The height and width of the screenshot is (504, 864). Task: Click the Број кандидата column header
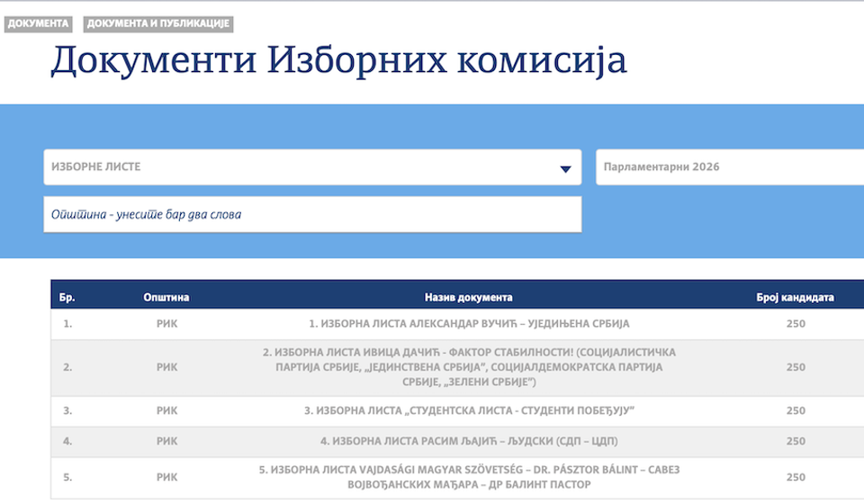point(795,297)
